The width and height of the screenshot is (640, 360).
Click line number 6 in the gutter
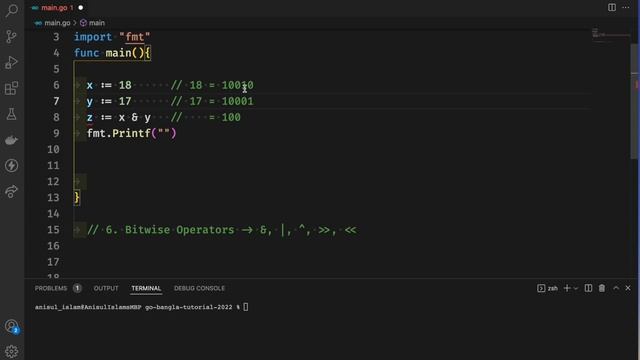point(56,85)
